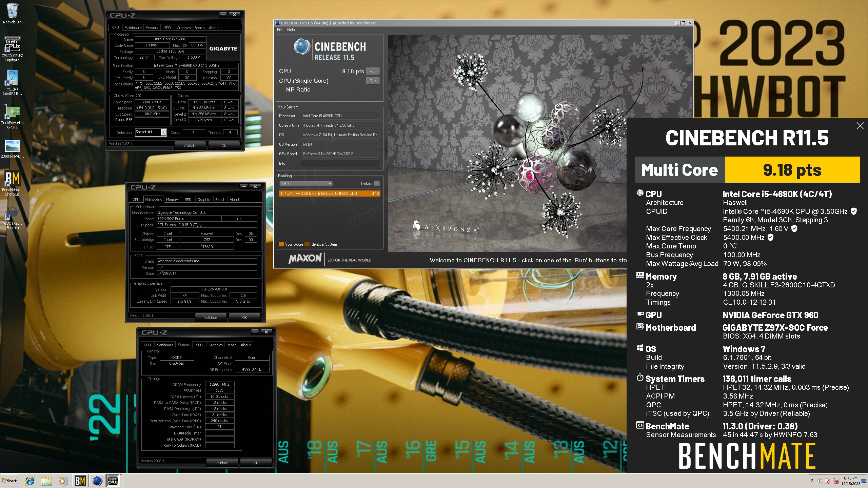
Task: Click the Cinebench Info input field
Action: [340, 163]
